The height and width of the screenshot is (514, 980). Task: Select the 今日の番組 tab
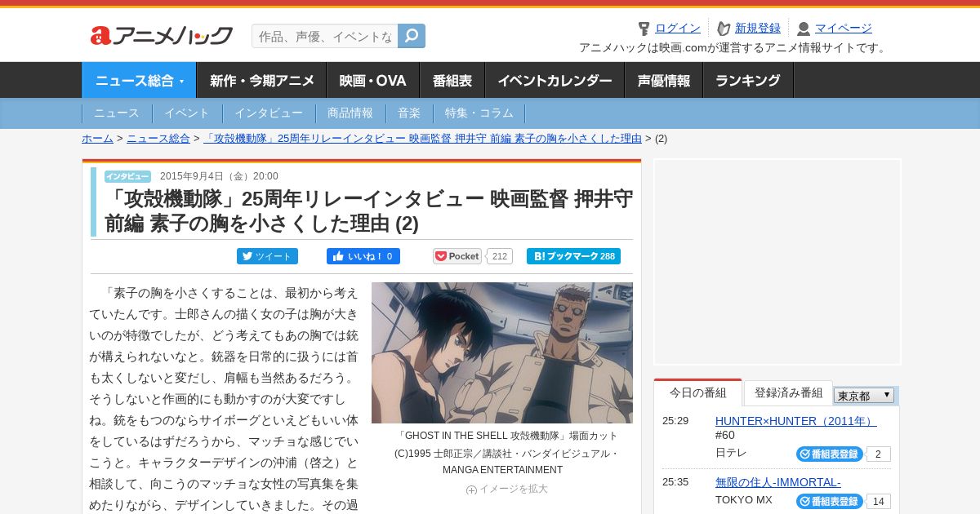[x=698, y=393]
